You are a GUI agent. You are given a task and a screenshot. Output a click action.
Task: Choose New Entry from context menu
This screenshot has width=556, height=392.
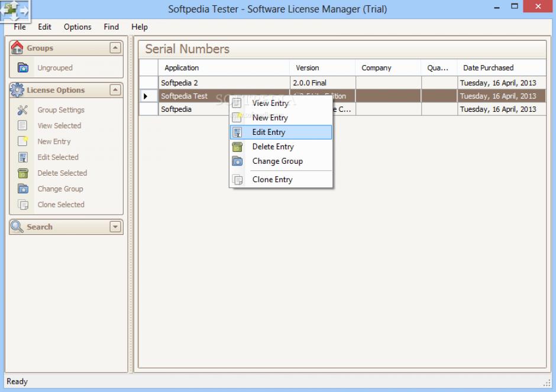(281, 118)
